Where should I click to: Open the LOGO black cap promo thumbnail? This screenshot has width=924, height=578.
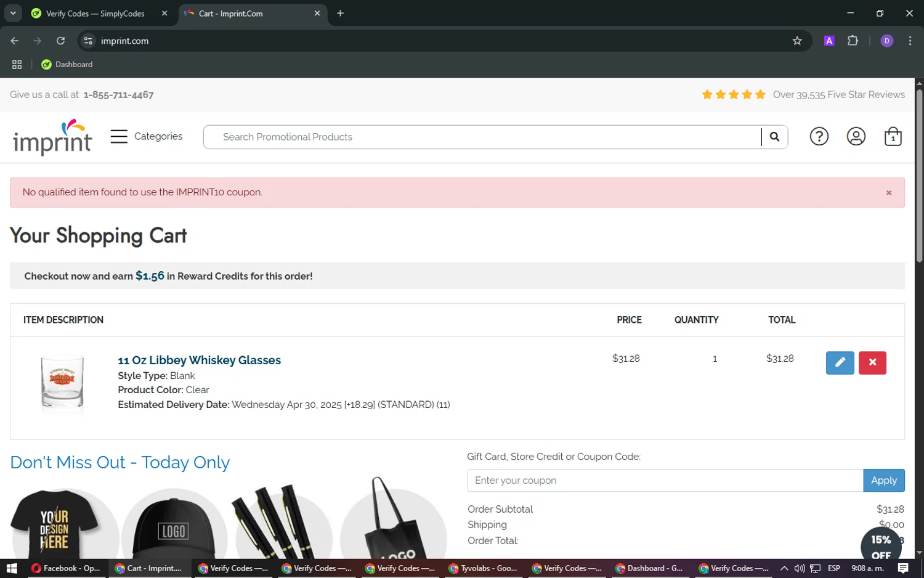click(174, 525)
